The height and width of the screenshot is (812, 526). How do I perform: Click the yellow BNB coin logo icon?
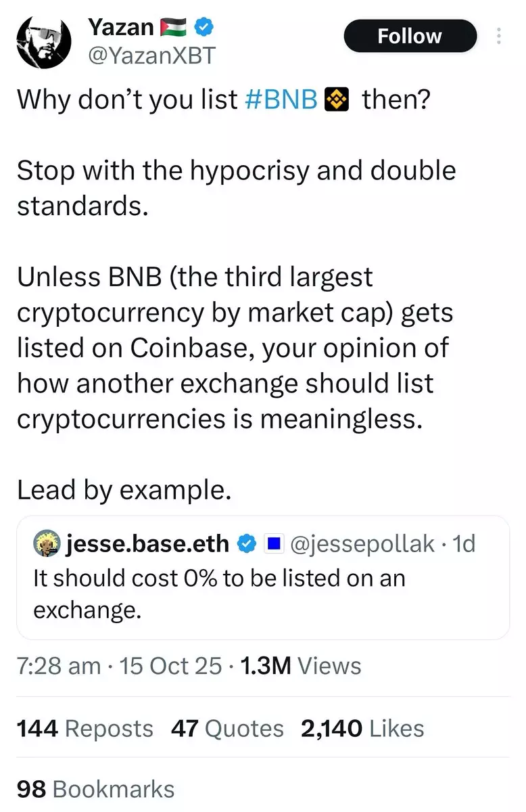pos(337,100)
